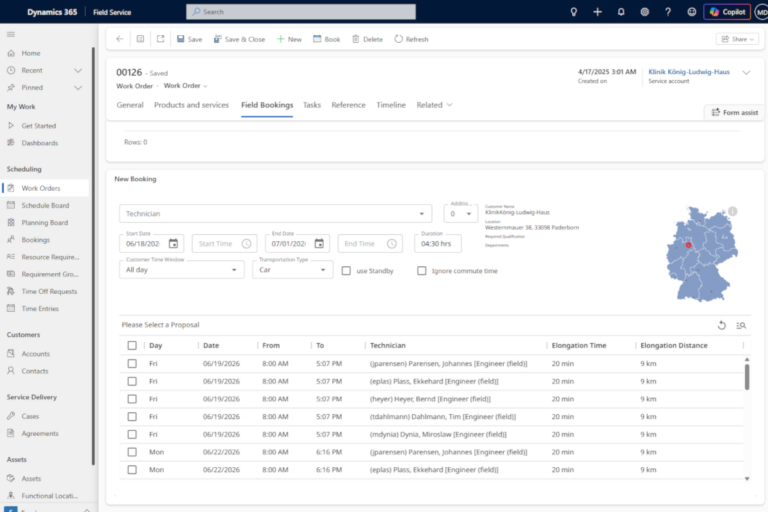Click the open record set icon
Viewport: 768px width, 512px height.
click(x=140, y=39)
